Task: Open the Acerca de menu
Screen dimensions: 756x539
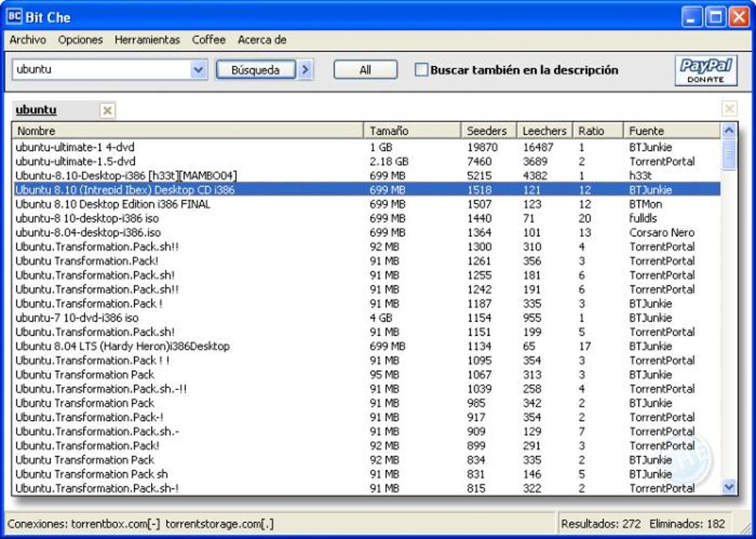Action: [x=262, y=40]
